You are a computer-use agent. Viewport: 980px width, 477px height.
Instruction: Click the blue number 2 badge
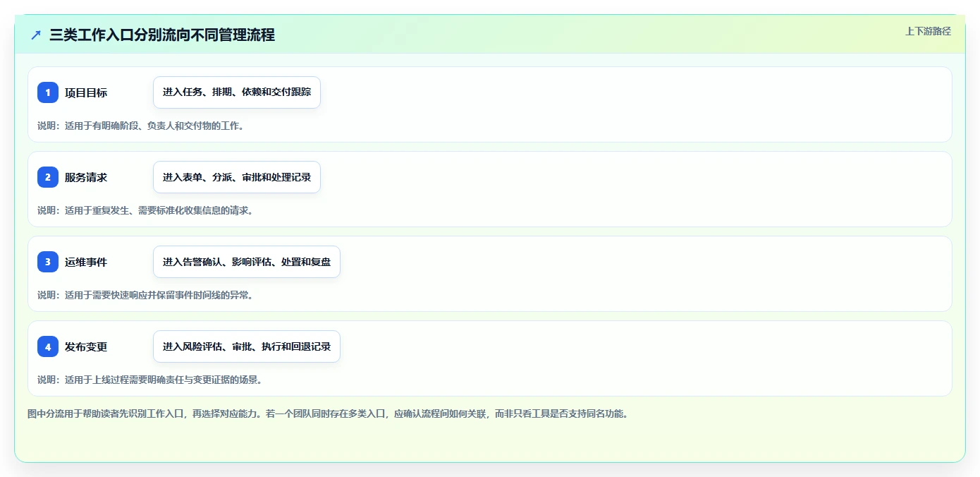click(48, 177)
